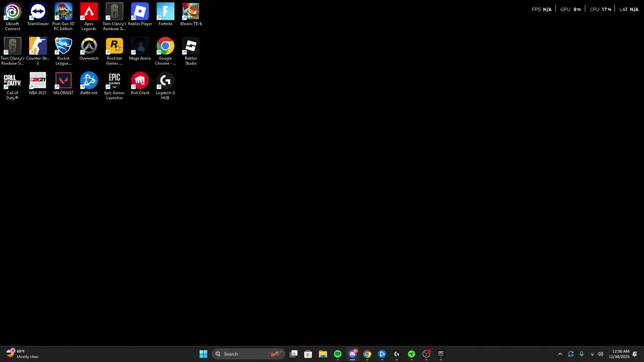Image resolution: width=644 pixels, height=362 pixels.
Task: Select the Apex Legends desktop shortcut
Action: click(89, 17)
